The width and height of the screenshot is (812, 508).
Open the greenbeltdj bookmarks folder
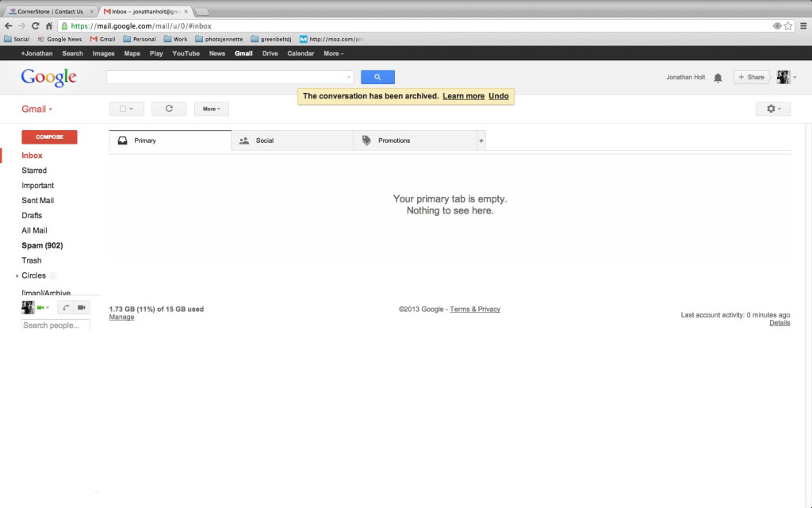pos(271,39)
